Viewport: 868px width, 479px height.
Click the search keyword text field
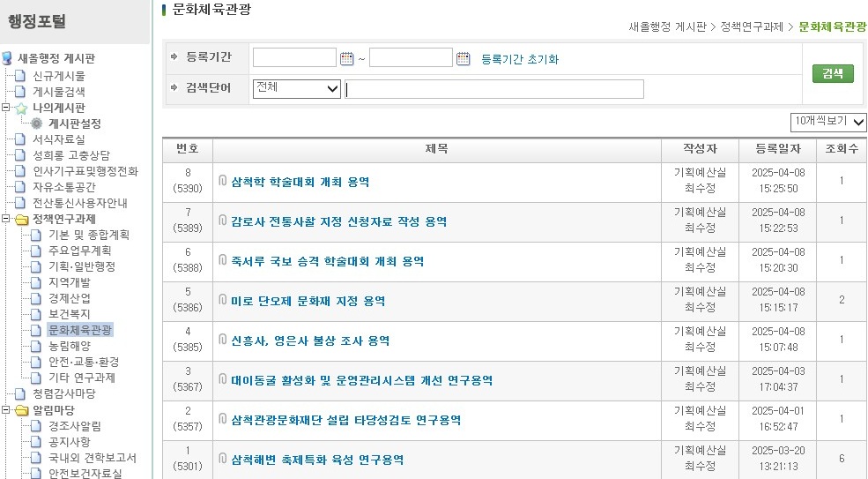tap(493, 89)
